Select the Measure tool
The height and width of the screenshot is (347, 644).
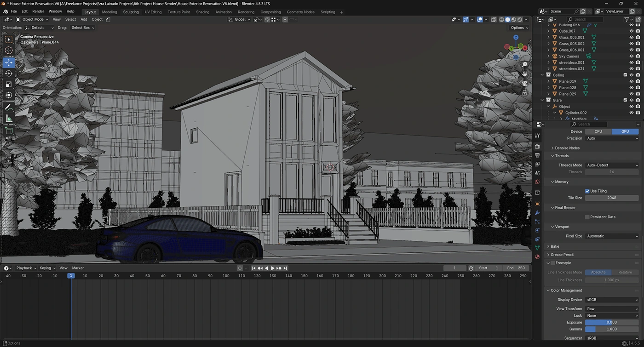click(9, 119)
